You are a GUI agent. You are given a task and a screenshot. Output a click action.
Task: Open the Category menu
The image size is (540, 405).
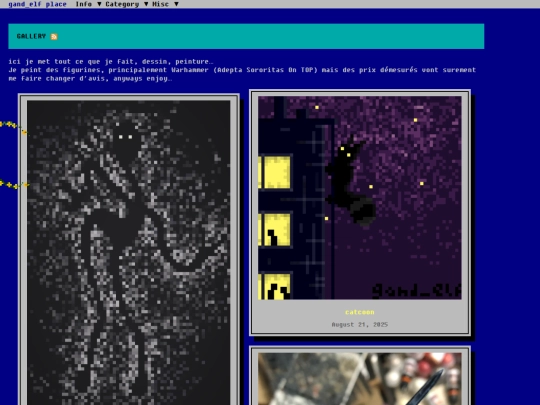tap(122, 4)
